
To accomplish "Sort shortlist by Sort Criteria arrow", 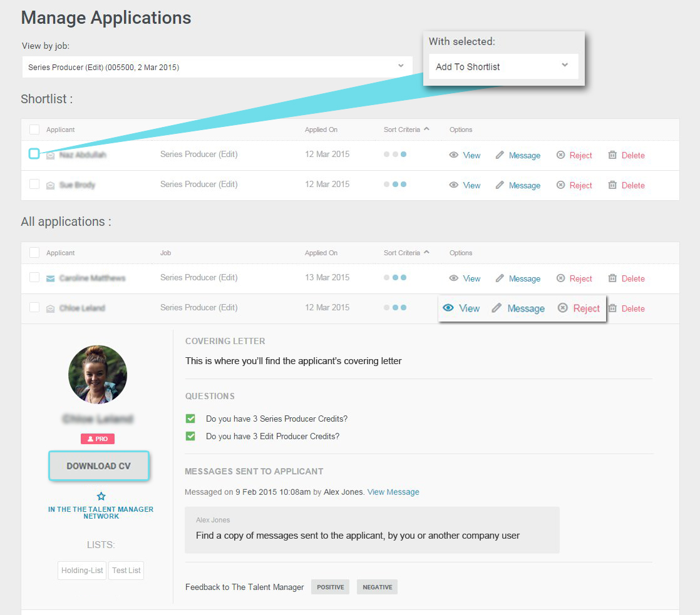I will [x=426, y=130].
